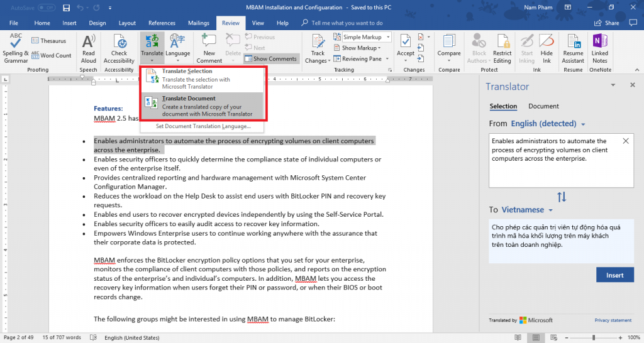Expand Reviewing Pane dropdown arrow
The height and width of the screenshot is (343, 644).
[x=387, y=58]
